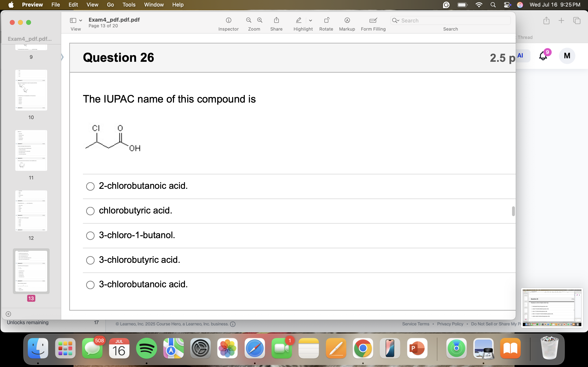
Task: Open the Window menu
Action: coord(154,5)
